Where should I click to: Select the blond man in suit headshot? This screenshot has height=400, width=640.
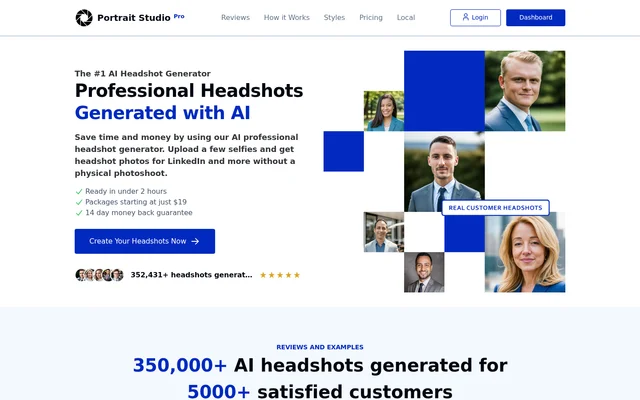525,91
